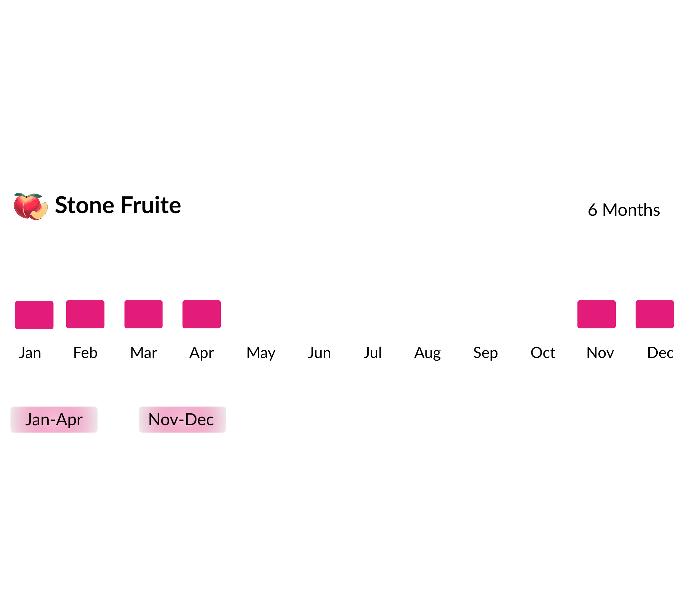Click the Jul month label
The width and height of the screenshot is (682, 616).
[x=372, y=353]
